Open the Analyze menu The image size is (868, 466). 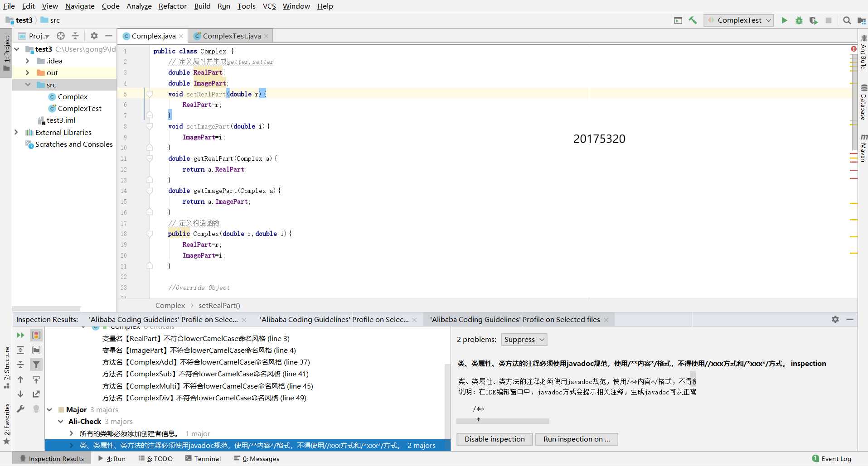[139, 6]
